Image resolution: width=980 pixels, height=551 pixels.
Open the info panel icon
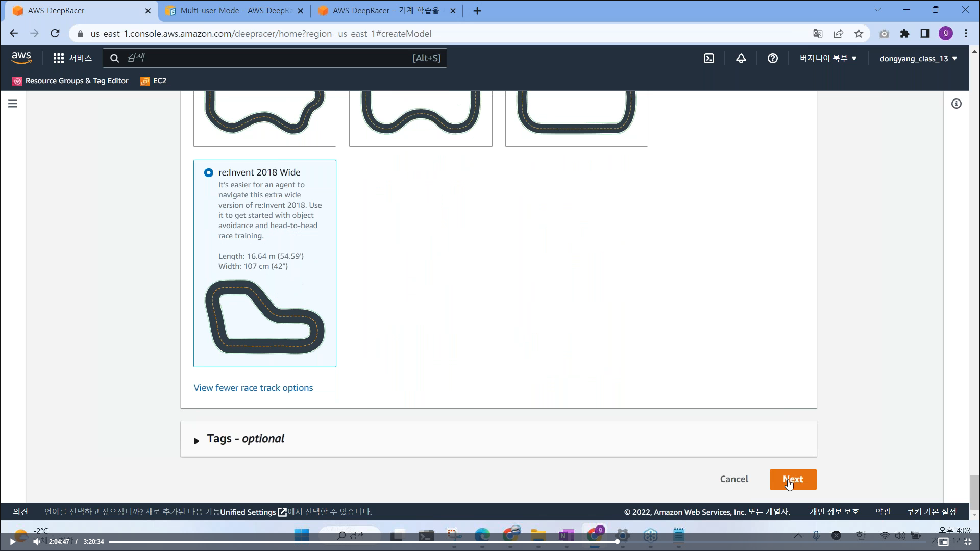tap(957, 104)
